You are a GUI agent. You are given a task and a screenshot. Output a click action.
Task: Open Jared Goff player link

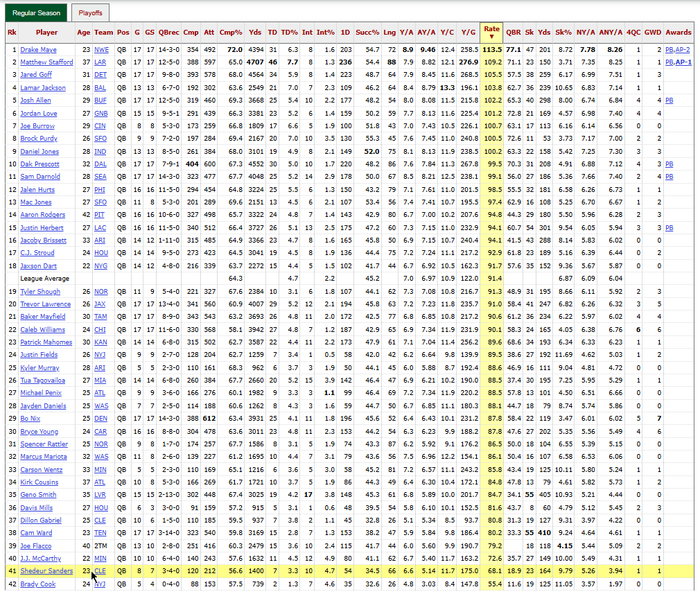(x=36, y=75)
